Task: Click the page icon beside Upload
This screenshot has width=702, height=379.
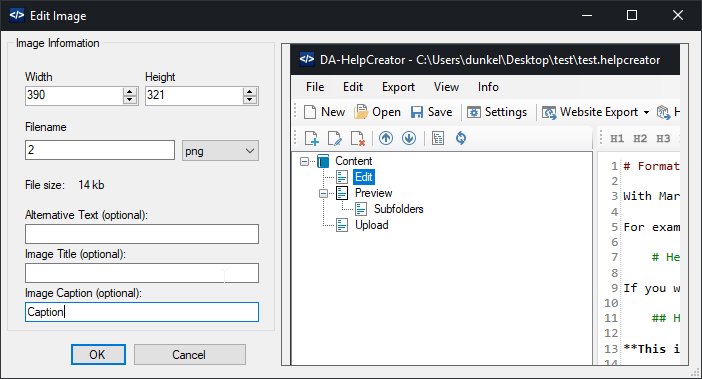Action: click(x=342, y=225)
